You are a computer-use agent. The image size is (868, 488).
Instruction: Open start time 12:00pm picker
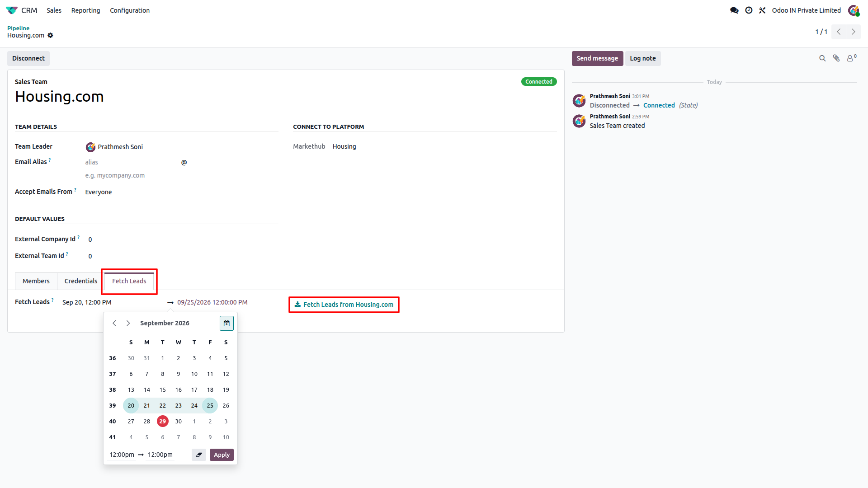click(x=122, y=455)
